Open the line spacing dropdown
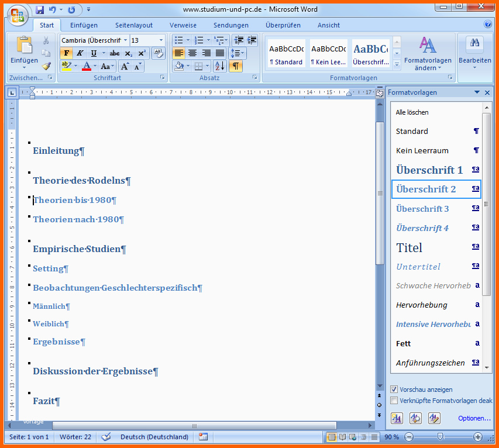499x448 pixels. click(238, 53)
